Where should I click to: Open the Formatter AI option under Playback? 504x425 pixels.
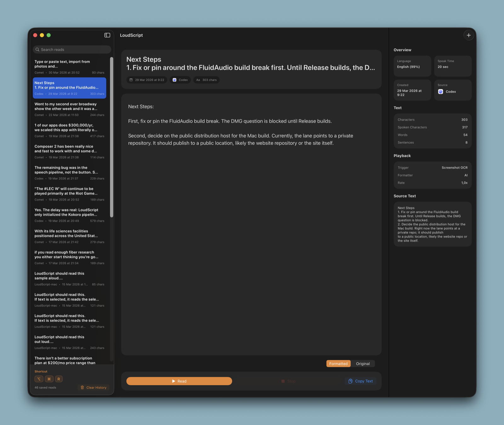[x=432, y=175]
